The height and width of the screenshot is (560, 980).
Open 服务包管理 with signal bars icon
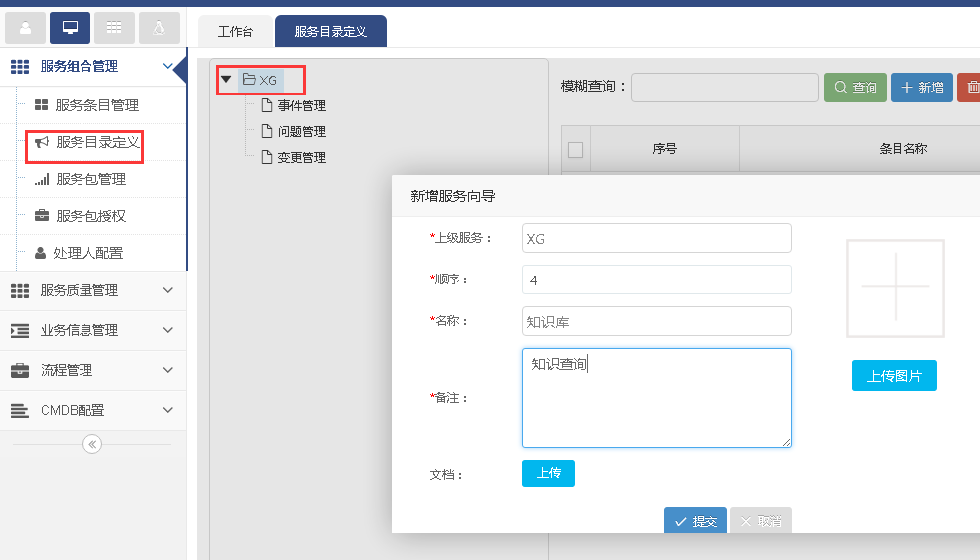tap(89, 179)
